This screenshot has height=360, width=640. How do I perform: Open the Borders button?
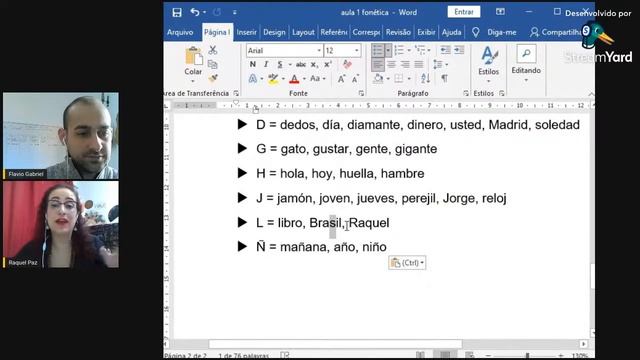click(399, 78)
